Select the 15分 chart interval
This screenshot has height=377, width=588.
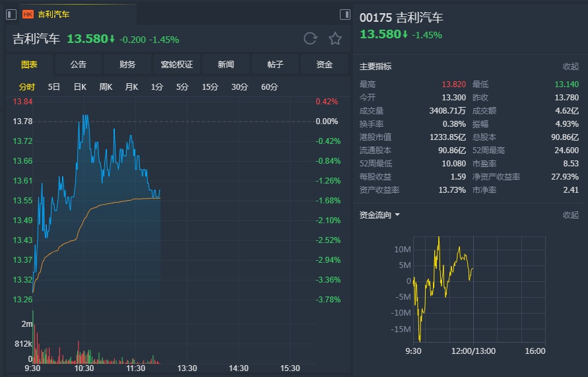[x=210, y=86]
